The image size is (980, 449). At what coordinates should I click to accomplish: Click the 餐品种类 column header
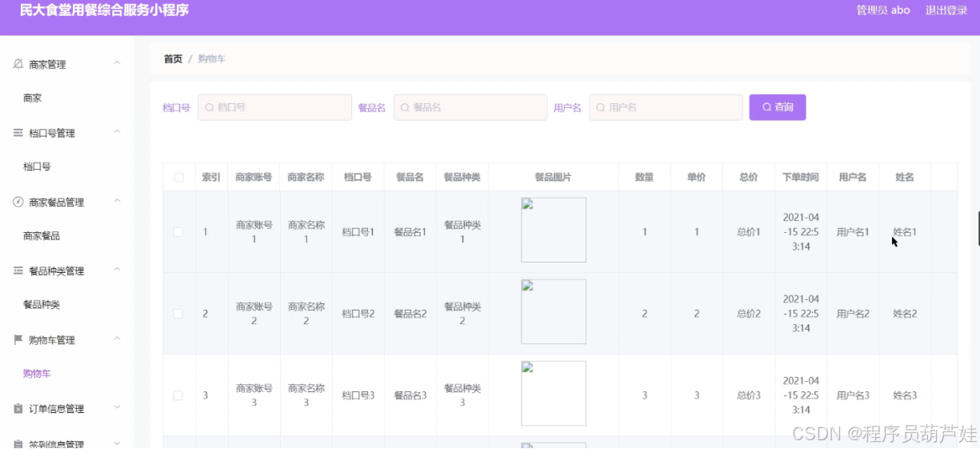pyautogui.click(x=462, y=178)
